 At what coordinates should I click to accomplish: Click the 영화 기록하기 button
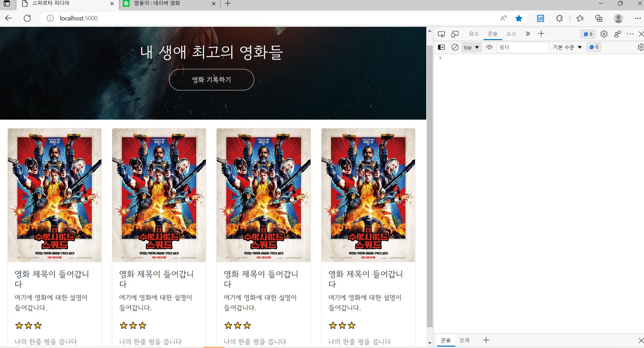point(212,80)
